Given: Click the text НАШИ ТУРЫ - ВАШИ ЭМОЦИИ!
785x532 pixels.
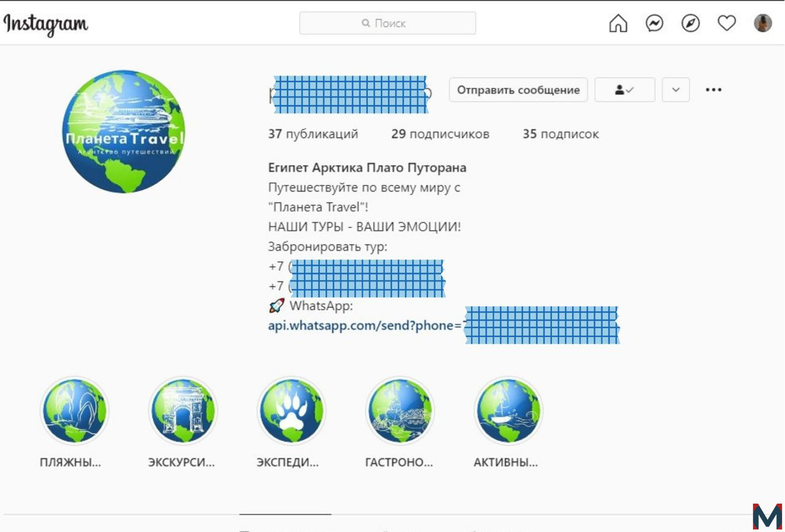Looking at the screenshot, I should click(364, 227).
